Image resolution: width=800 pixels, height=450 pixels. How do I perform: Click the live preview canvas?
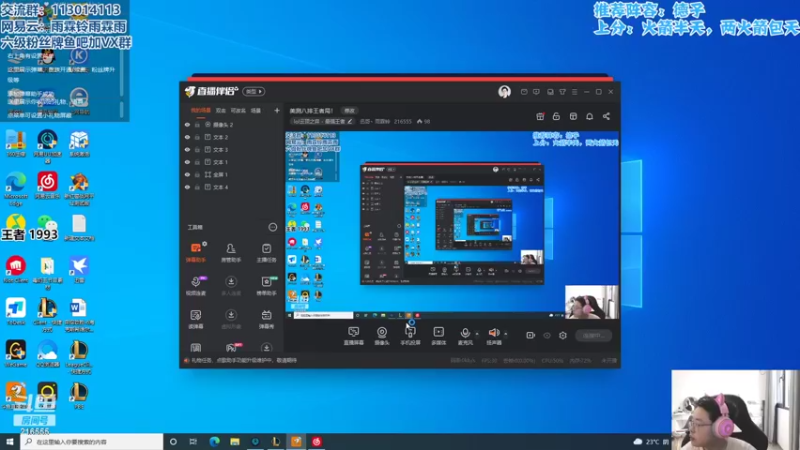click(452, 225)
